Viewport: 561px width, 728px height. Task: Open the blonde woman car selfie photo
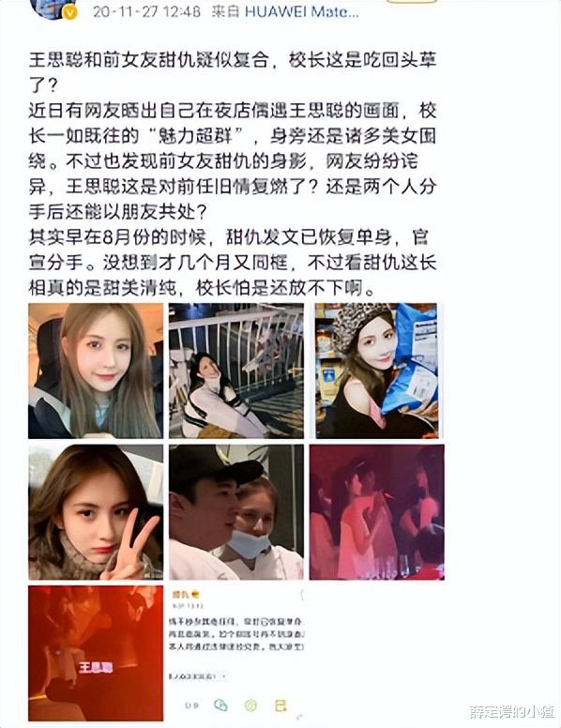coord(96,371)
